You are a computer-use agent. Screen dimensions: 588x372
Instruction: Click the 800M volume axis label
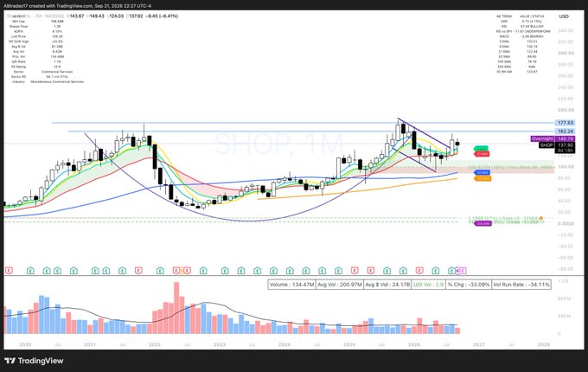tap(565, 298)
